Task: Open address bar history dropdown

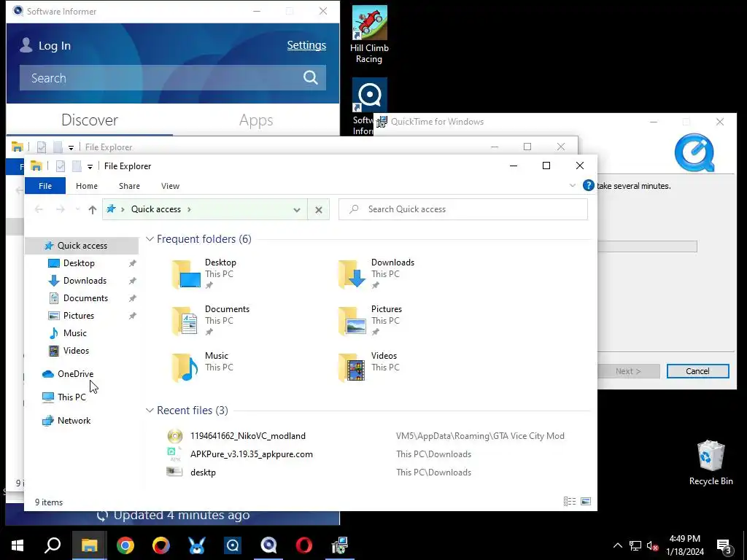Action: (x=297, y=209)
